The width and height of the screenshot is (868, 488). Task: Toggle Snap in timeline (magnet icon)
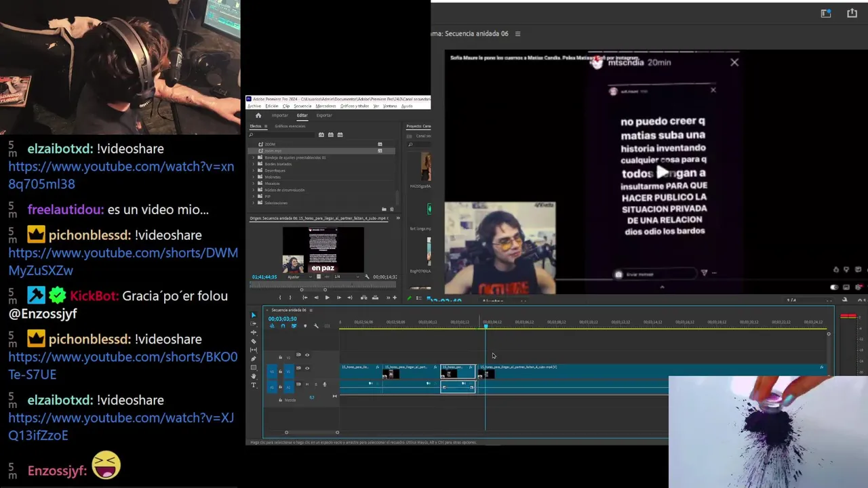pos(283,326)
